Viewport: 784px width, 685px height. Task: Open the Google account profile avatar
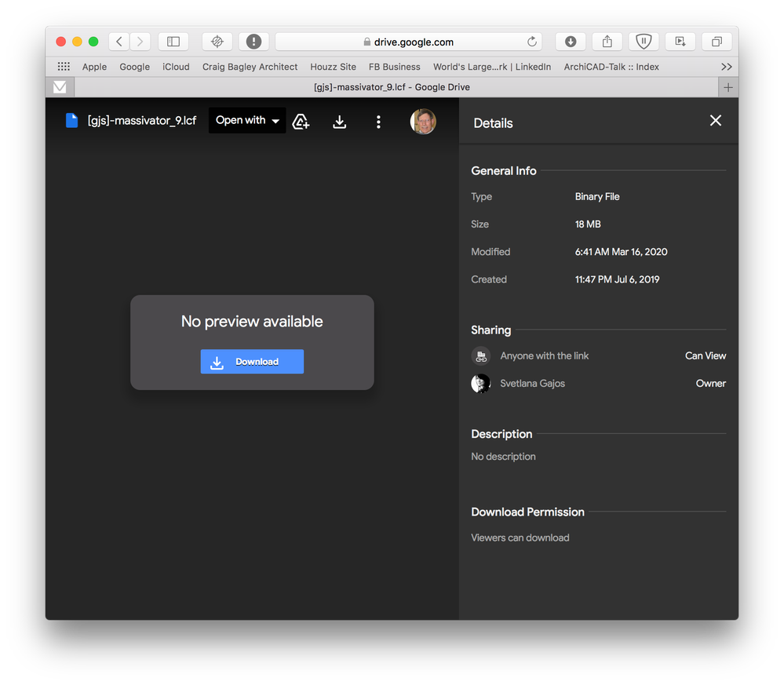pyautogui.click(x=423, y=121)
